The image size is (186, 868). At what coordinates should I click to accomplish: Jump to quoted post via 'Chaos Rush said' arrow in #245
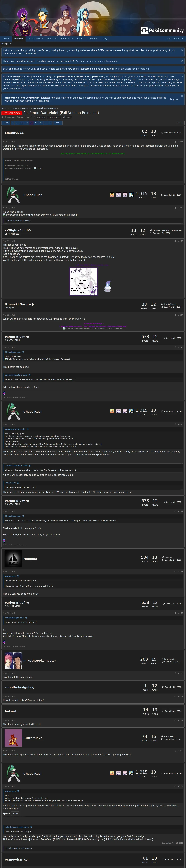pyautogui.click(x=23, y=352)
